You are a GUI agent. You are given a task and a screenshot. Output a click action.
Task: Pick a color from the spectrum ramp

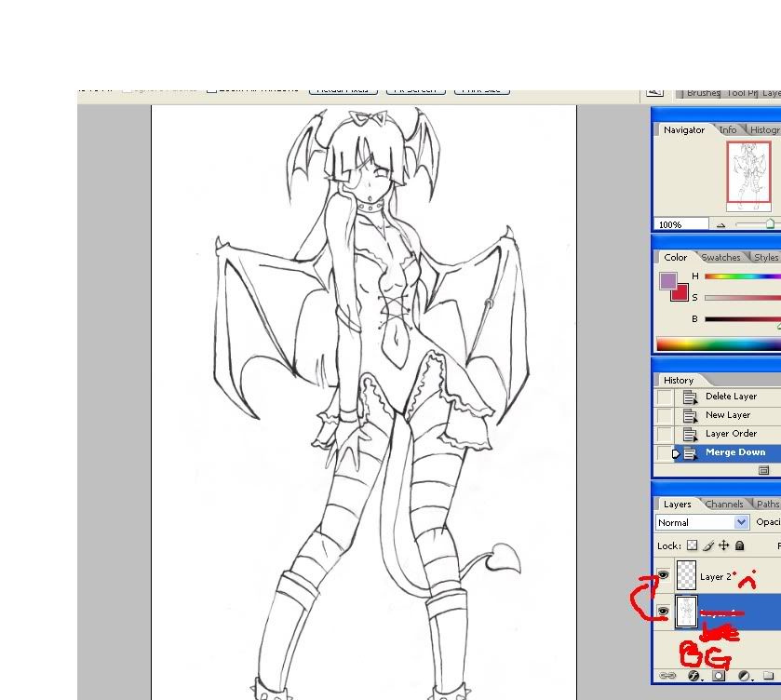tap(719, 344)
